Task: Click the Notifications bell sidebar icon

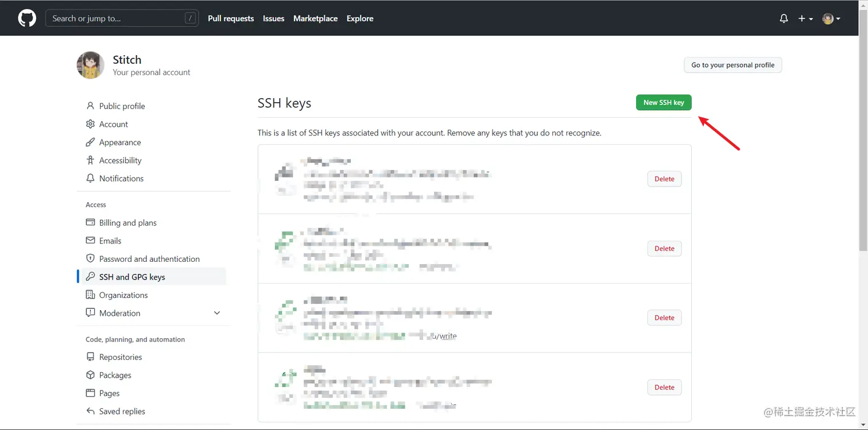Action: (x=90, y=178)
